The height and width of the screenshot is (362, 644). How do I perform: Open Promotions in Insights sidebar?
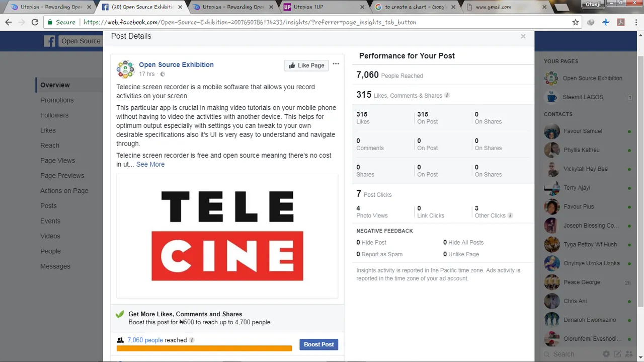point(57,100)
